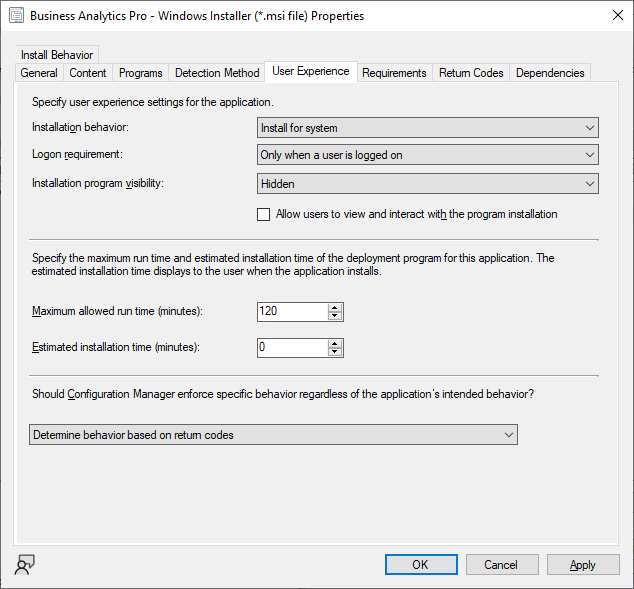Viewport: 634px width, 589px height.
Task: Click the Cancel button
Action: point(502,564)
